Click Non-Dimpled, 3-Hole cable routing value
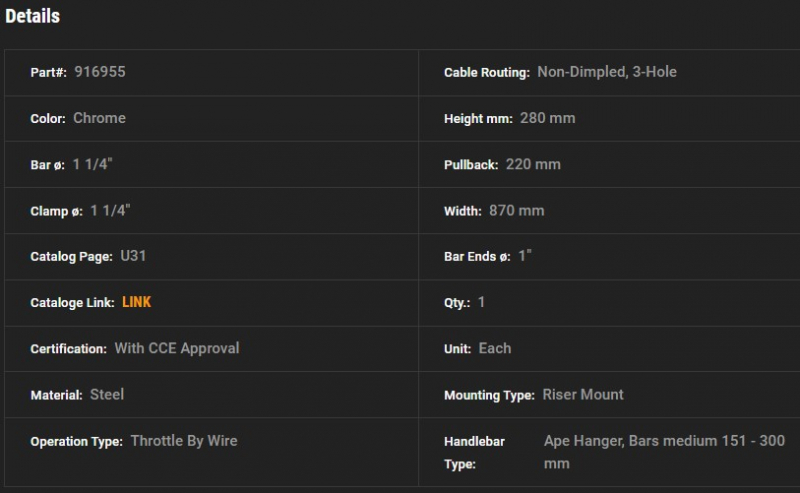800x493 pixels. click(x=607, y=72)
